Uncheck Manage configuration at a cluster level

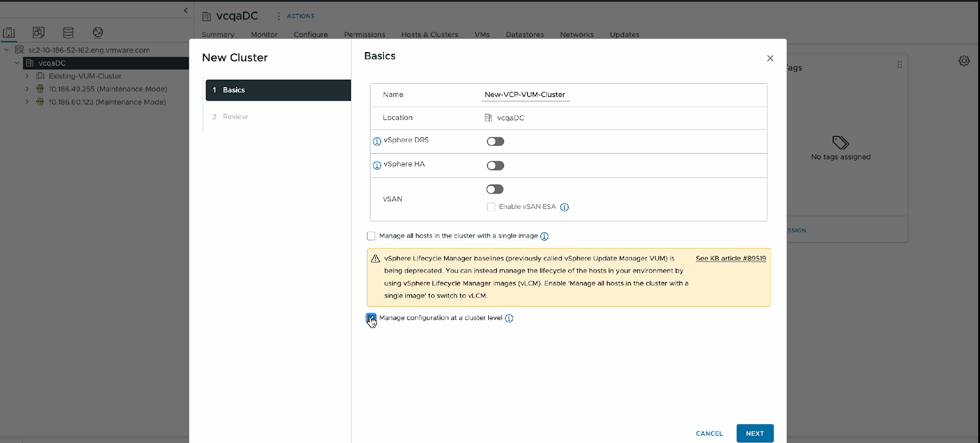pyautogui.click(x=371, y=317)
